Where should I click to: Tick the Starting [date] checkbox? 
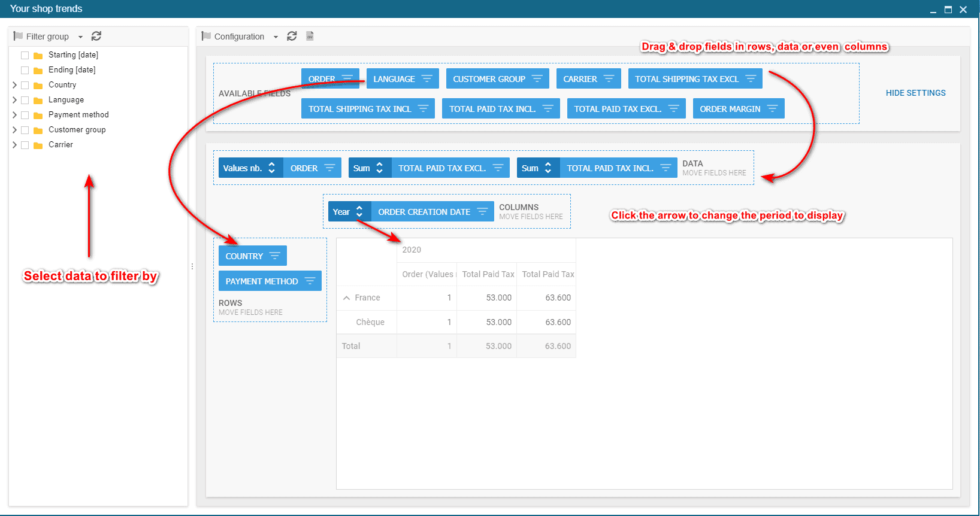pyautogui.click(x=25, y=55)
